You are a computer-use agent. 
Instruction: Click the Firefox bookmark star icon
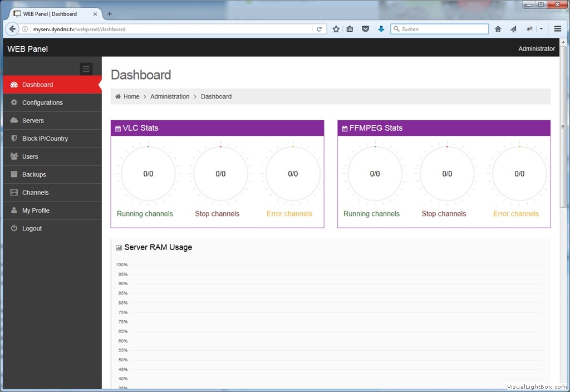(x=336, y=29)
